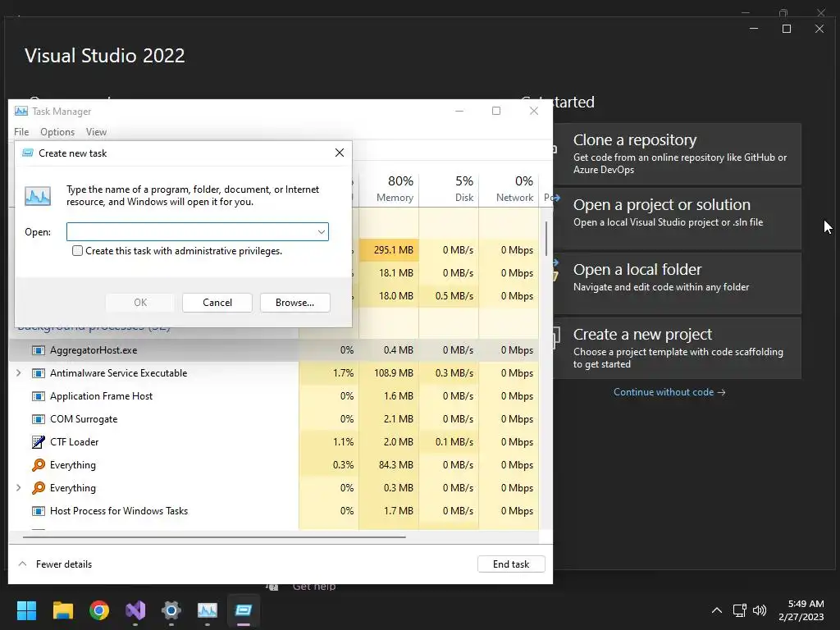
Task: Open the Options menu in Task Manager
Action: (57, 132)
